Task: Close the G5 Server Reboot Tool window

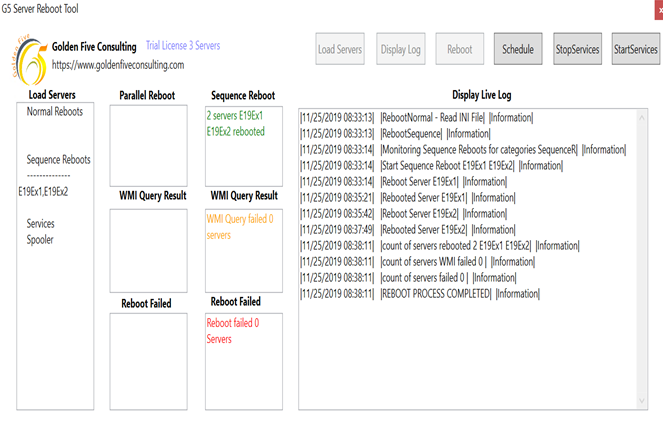Action: click(x=657, y=7)
